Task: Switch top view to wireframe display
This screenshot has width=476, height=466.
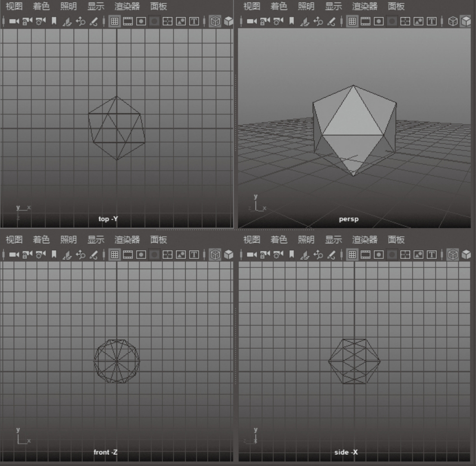Action: 215,21
